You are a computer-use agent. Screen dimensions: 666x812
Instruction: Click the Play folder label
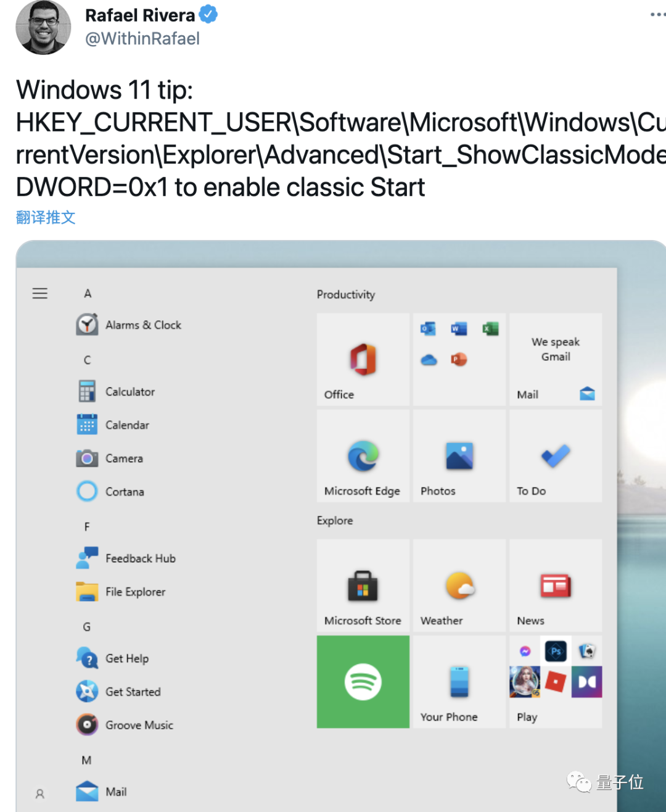click(x=527, y=717)
